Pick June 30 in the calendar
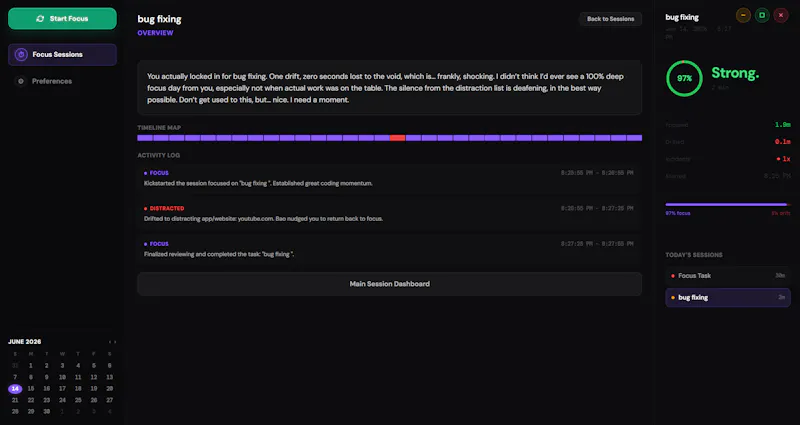The image size is (800, 425). point(46,411)
